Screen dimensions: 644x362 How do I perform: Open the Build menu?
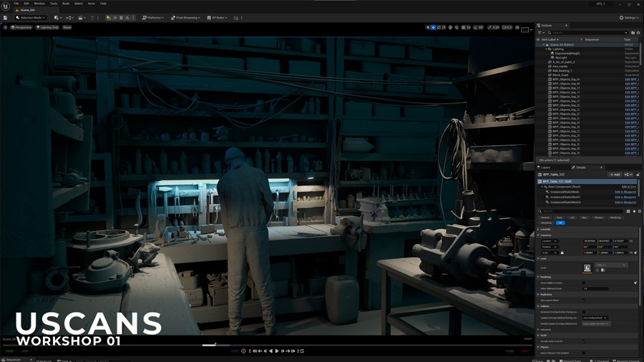tap(66, 4)
